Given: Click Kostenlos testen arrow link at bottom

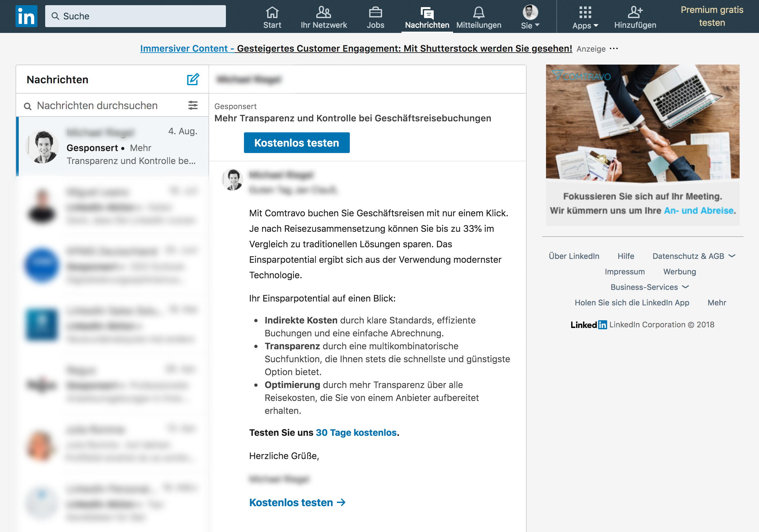Looking at the screenshot, I should (x=297, y=502).
